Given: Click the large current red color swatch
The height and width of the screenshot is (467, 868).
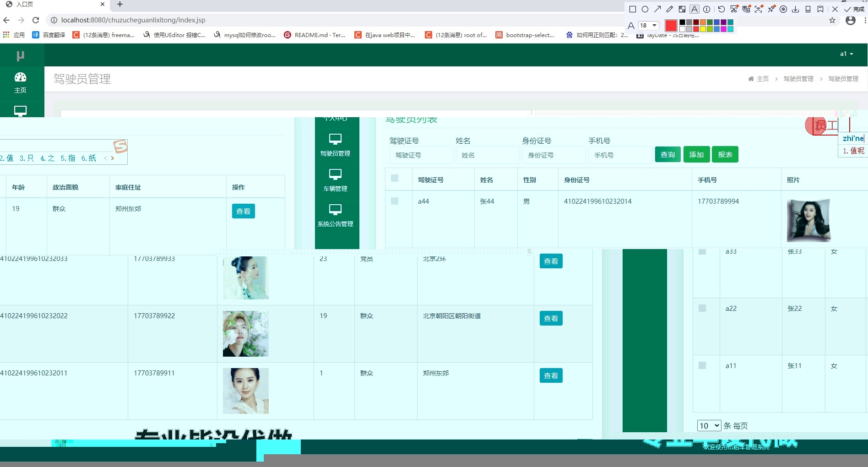Looking at the screenshot, I should (x=671, y=26).
